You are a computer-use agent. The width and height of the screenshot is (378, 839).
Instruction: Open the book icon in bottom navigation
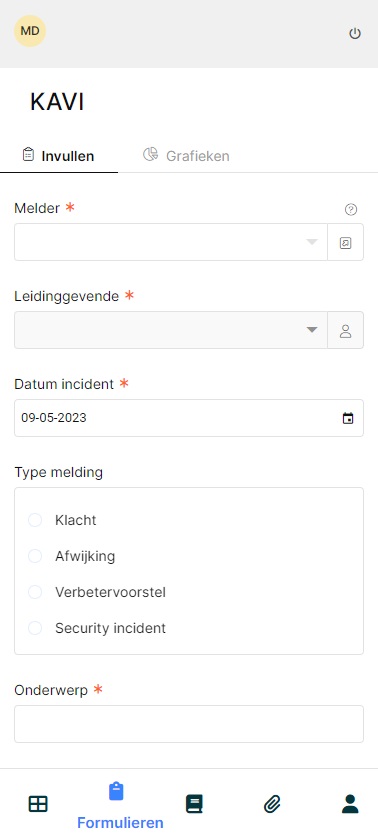coord(194,804)
